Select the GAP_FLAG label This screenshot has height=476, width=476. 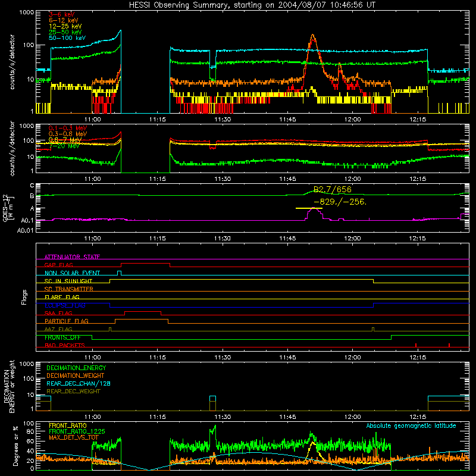pyautogui.click(x=58, y=265)
